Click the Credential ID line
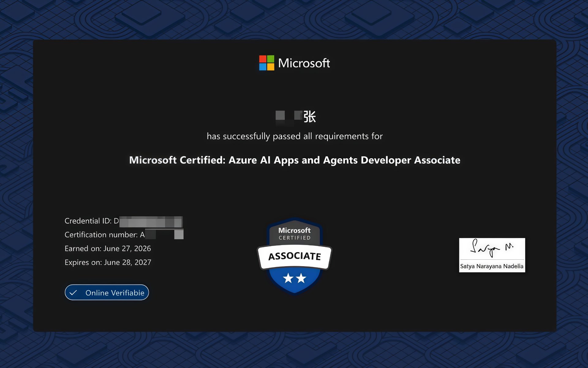This screenshot has width=588, height=368. click(x=124, y=221)
